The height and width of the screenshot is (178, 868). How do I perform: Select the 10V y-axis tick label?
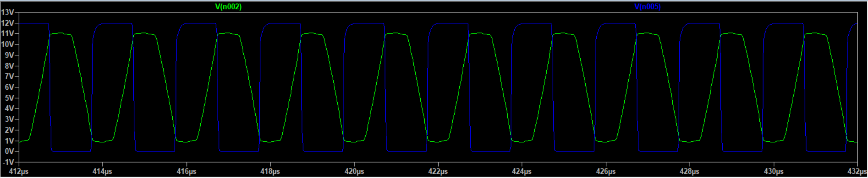8,44
